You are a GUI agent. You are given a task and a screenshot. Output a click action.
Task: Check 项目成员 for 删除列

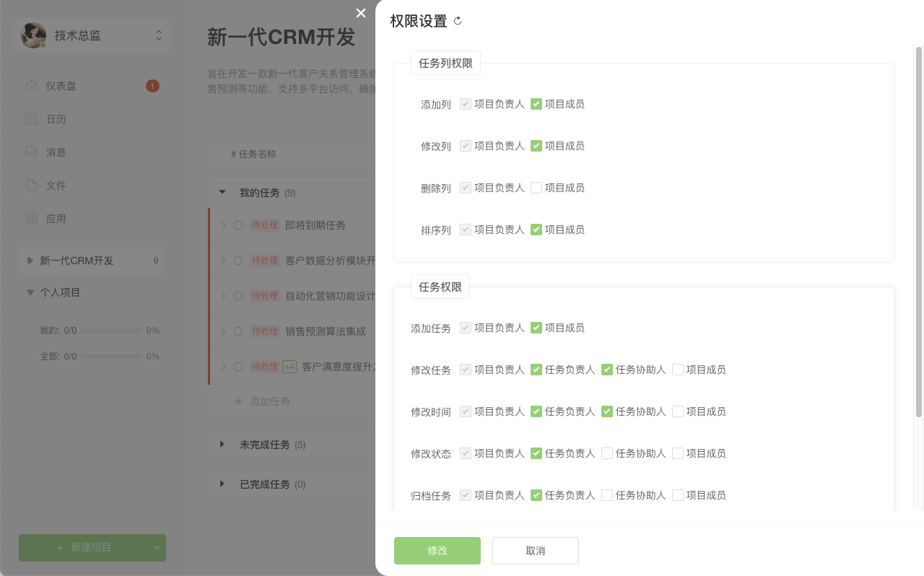click(x=536, y=188)
